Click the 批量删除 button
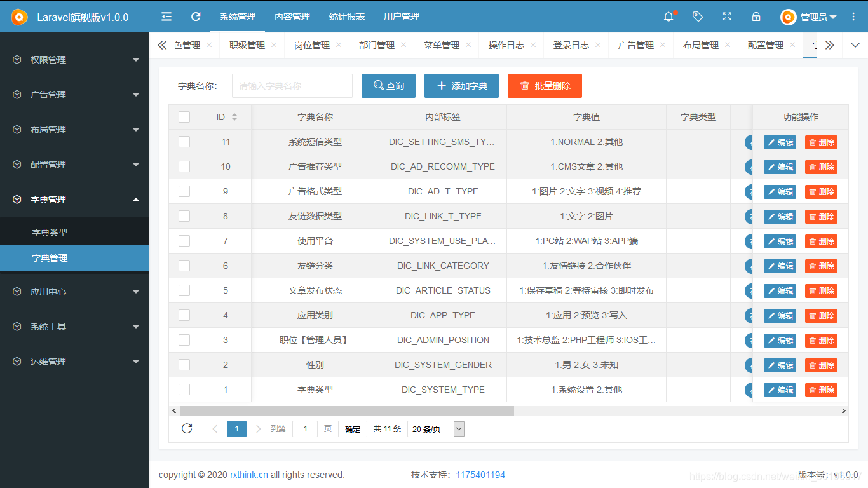 [x=545, y=86]
